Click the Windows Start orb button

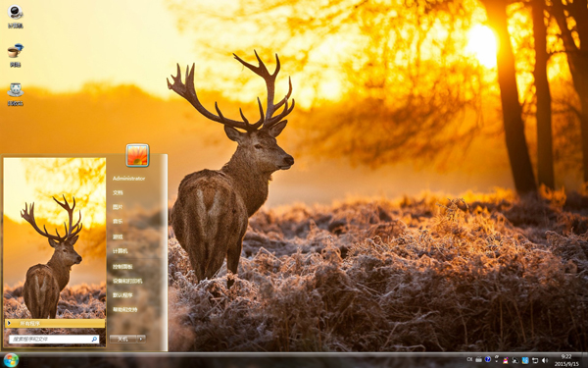pyautogui.click(x=11, y=360)
